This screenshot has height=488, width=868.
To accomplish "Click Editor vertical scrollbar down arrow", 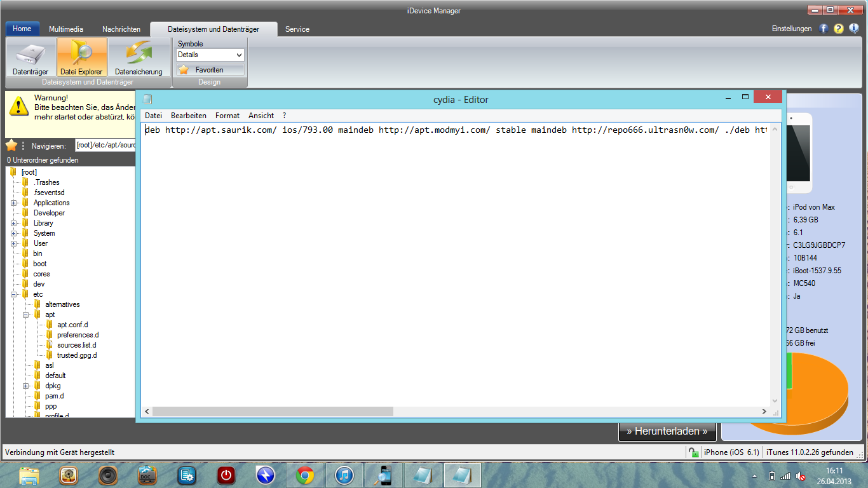I will coord(775,401).
